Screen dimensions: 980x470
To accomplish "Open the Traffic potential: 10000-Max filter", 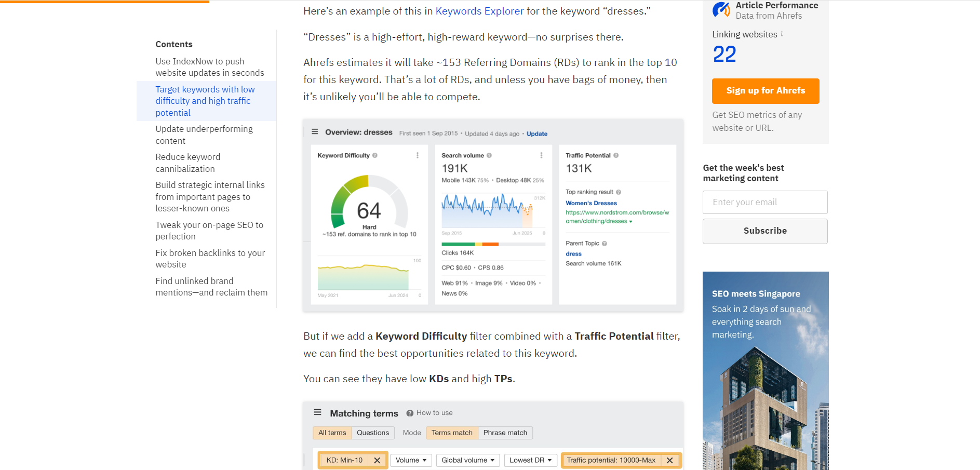I will [x=611, y=460].
